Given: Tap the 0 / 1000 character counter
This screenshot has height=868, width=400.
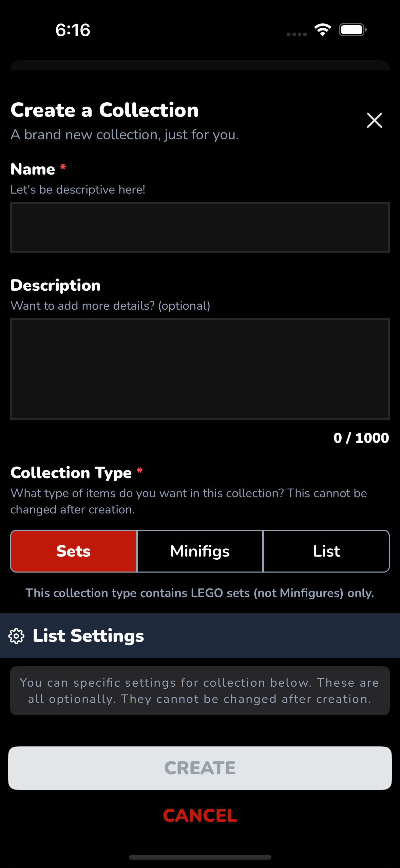Looking at the screenshot, I should tap(361, 438).
